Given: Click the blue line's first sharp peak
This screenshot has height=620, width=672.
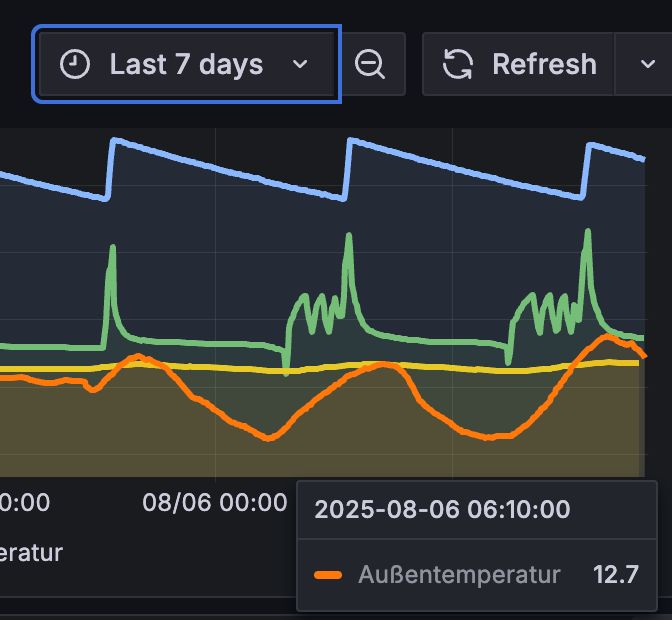Looking at the screenshot, I should pyautogui.click(x=112, y=141).
